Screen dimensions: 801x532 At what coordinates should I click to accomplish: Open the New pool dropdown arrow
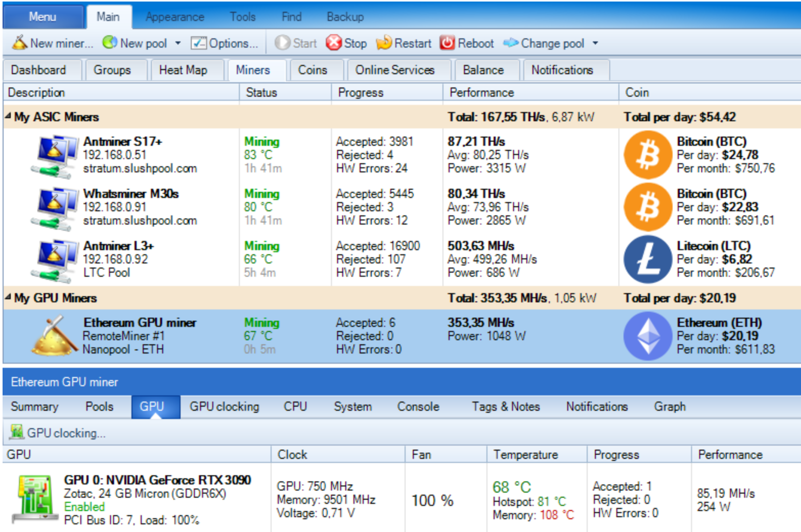click(x=178, y=43)
